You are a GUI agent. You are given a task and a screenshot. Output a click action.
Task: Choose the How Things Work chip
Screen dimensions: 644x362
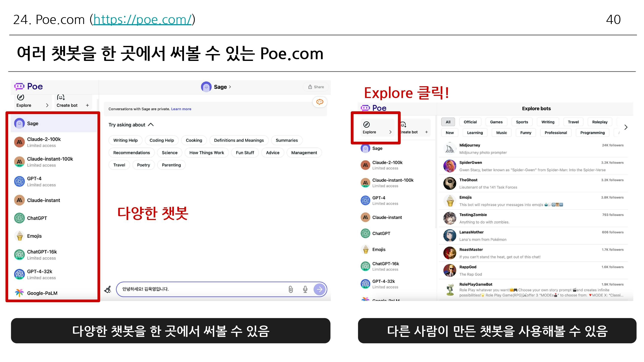(x=207, y=153)
